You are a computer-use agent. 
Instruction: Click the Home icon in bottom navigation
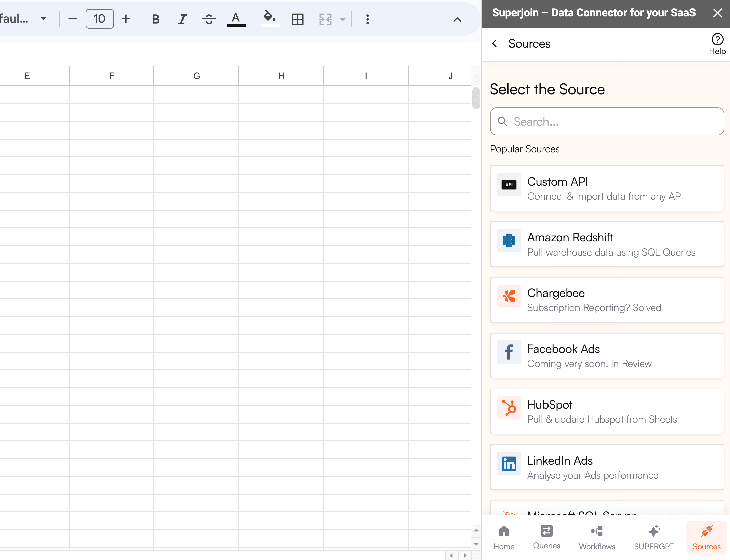503,537
